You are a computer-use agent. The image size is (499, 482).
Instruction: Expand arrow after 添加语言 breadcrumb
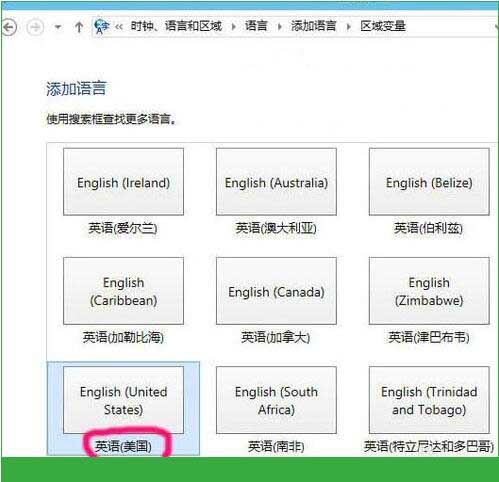349,26
